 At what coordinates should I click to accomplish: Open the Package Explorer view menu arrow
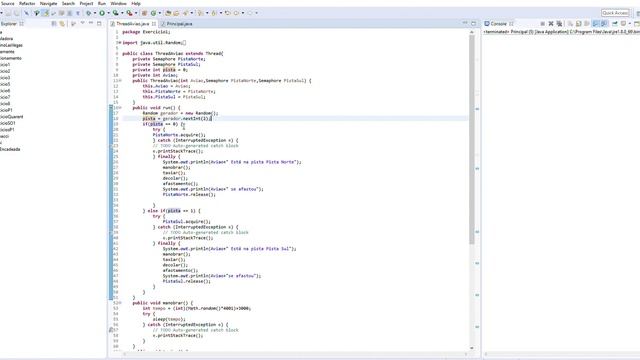pos(82,23)
